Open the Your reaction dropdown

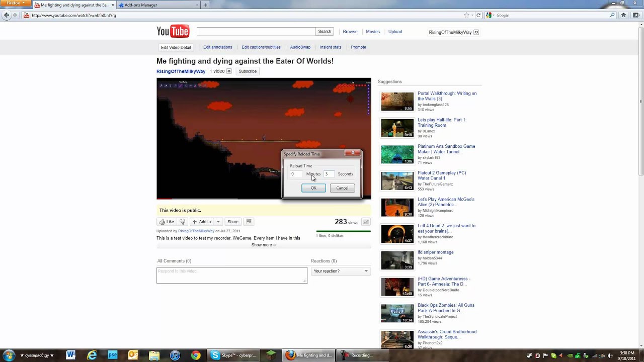tap(341, 271)
